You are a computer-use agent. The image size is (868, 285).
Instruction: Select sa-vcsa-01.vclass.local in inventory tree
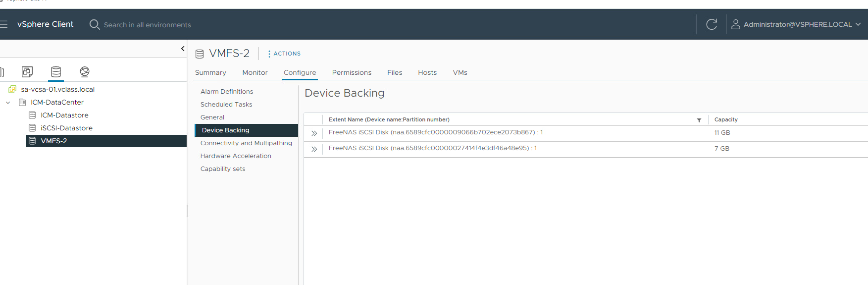point(58,89)
